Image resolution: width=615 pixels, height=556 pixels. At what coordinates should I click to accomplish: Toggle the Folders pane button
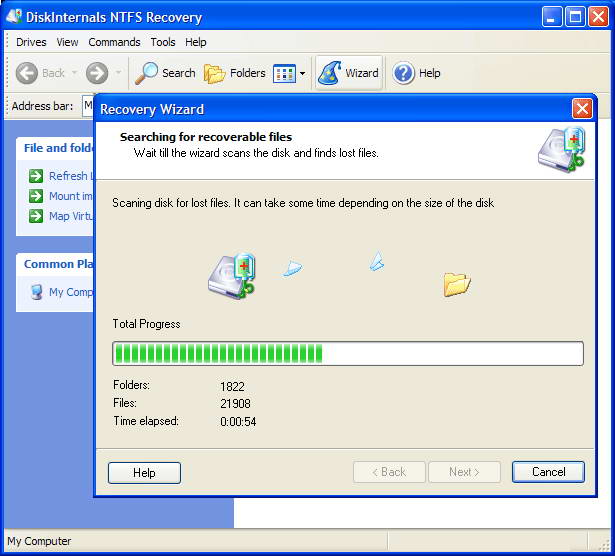(235, 73)
